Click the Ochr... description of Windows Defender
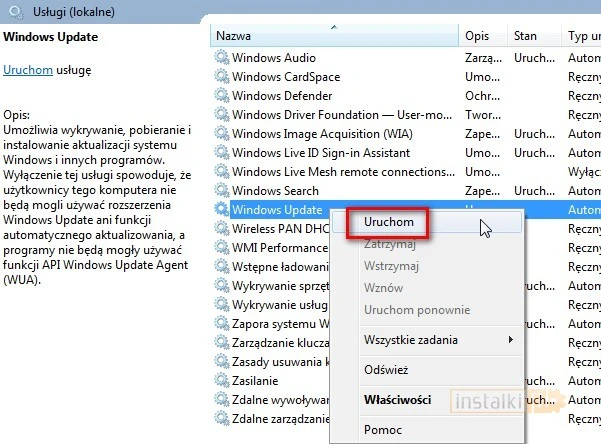The height and width of the screenshot is (444, 601). coord(483,96)
